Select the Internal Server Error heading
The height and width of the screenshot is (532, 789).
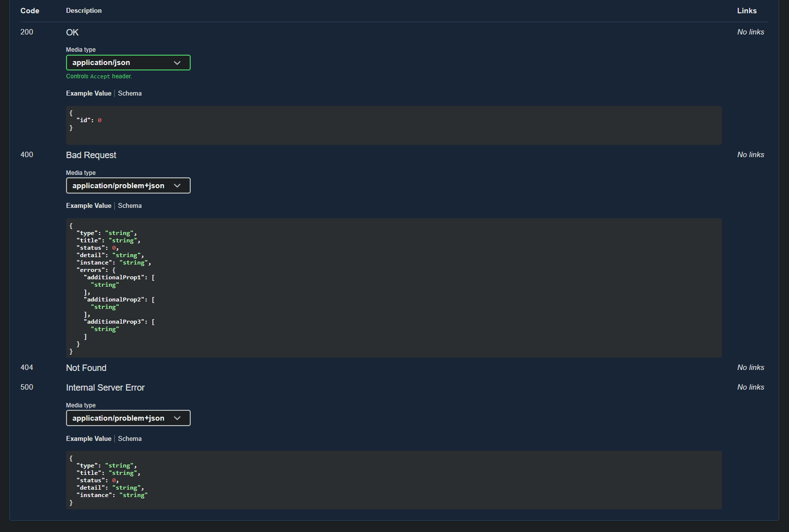[x=105, y=388]
